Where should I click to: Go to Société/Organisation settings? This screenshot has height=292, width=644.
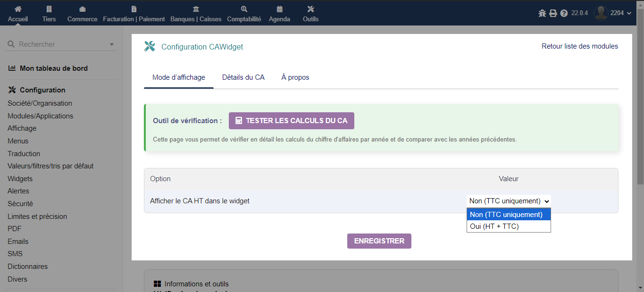pyautogui.click(x=40, y=103)
